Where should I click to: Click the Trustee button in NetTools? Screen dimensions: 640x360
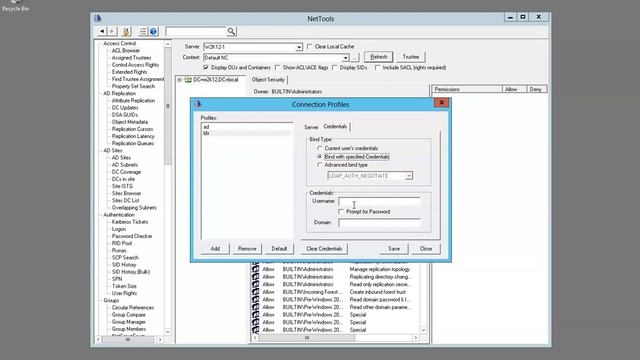tap(411, 57)
